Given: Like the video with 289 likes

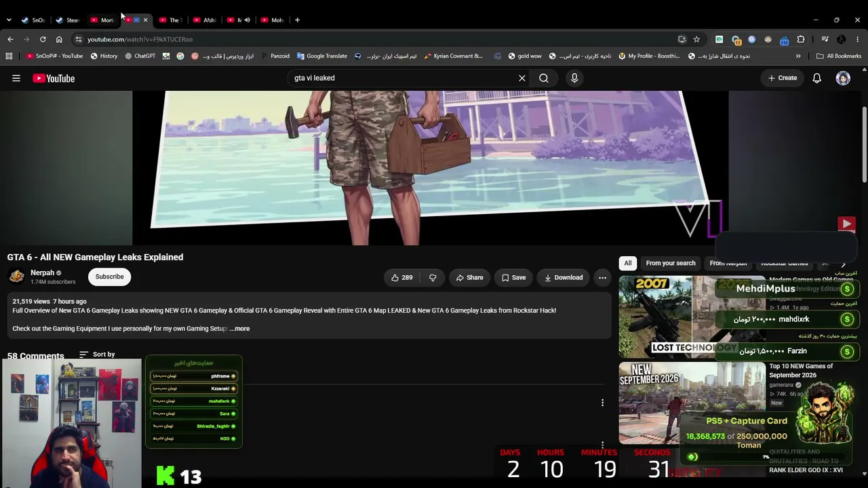Looking at the screenshot, I should click(401, 277).
